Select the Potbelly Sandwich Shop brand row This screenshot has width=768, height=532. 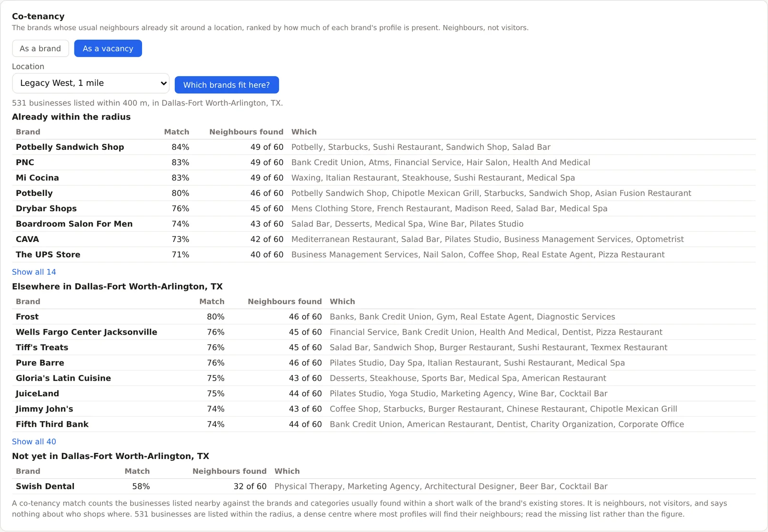click(x=384, y=147)
